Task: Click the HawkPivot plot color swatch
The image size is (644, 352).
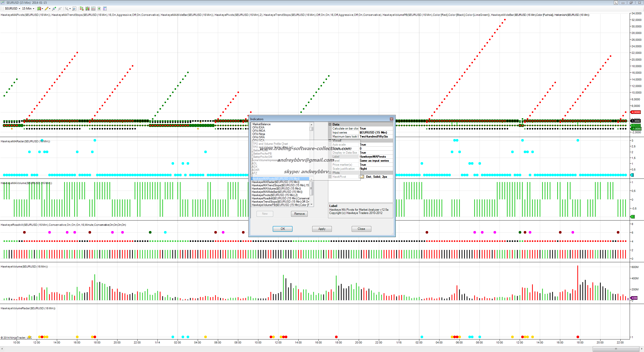Action: 362,177
